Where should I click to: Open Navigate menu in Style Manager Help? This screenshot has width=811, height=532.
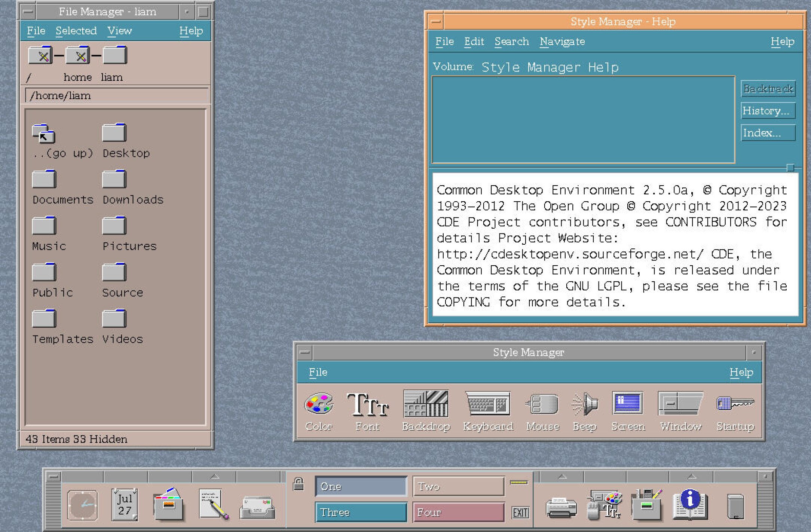[x=562, y=42]
